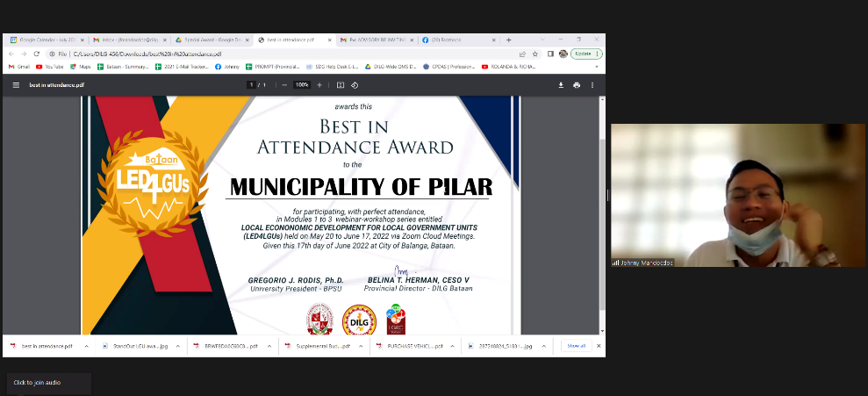The width and height of the screenshot is (868, 396).
Task: Download the PDF with the download icon
Action: coord(561,85)
